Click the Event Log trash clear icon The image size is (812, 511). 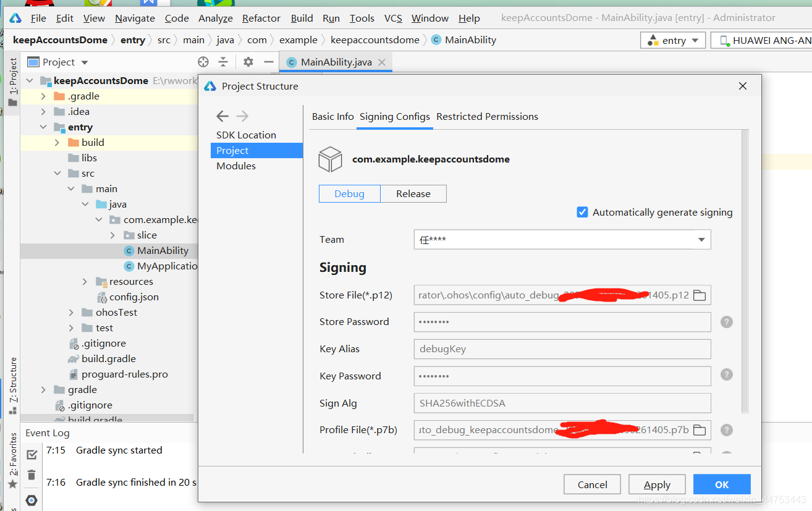click(x=32, y=475)
